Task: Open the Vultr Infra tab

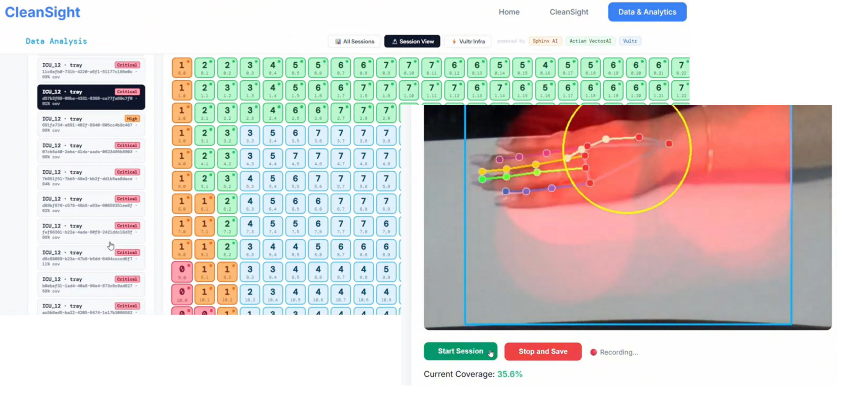Action: 468,41
